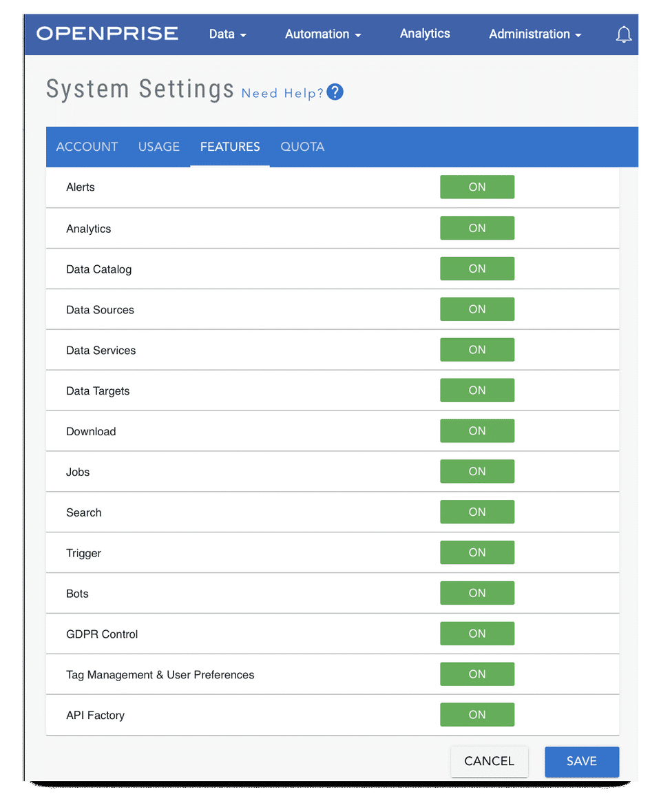Click the Save button

pos(582,761)
